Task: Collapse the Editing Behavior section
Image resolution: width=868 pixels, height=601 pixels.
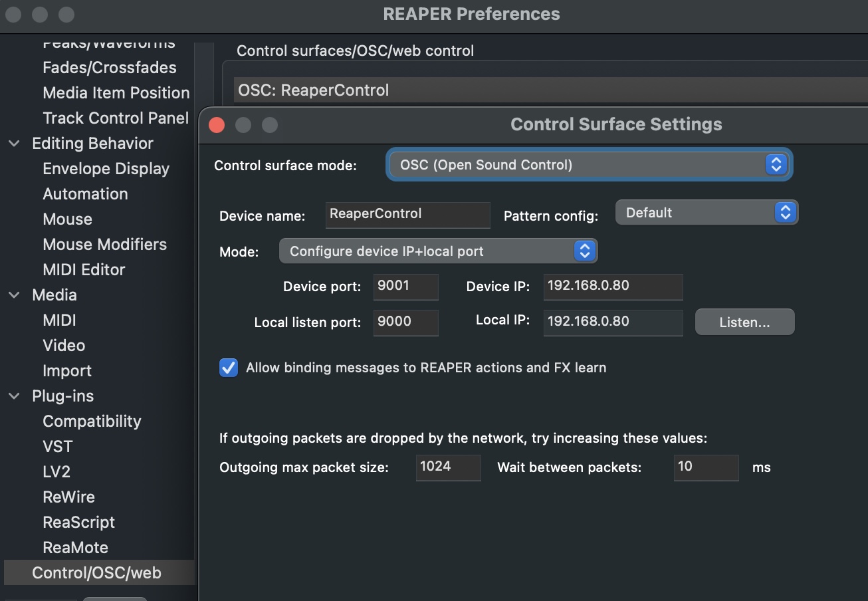Action: pyautogui.click(x=14, y=144)
